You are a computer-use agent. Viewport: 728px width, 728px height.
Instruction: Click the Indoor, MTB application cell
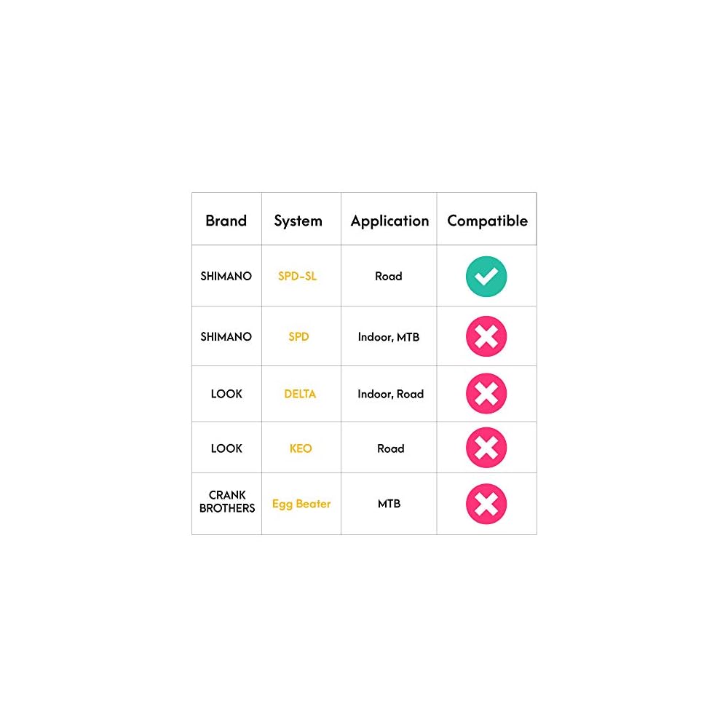389,337
